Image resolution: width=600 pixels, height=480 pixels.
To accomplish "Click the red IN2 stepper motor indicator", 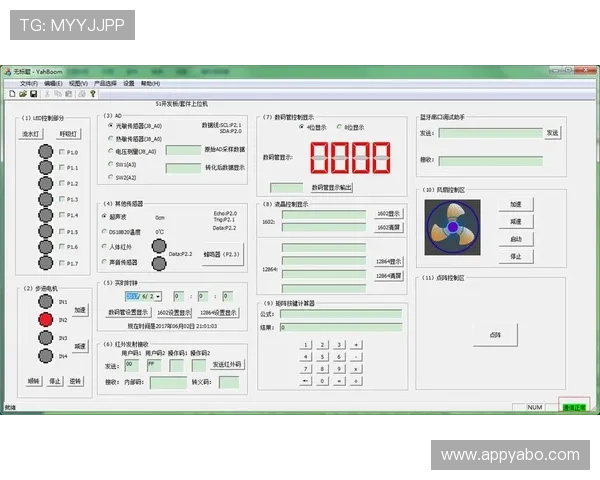I will coord(45,319).
